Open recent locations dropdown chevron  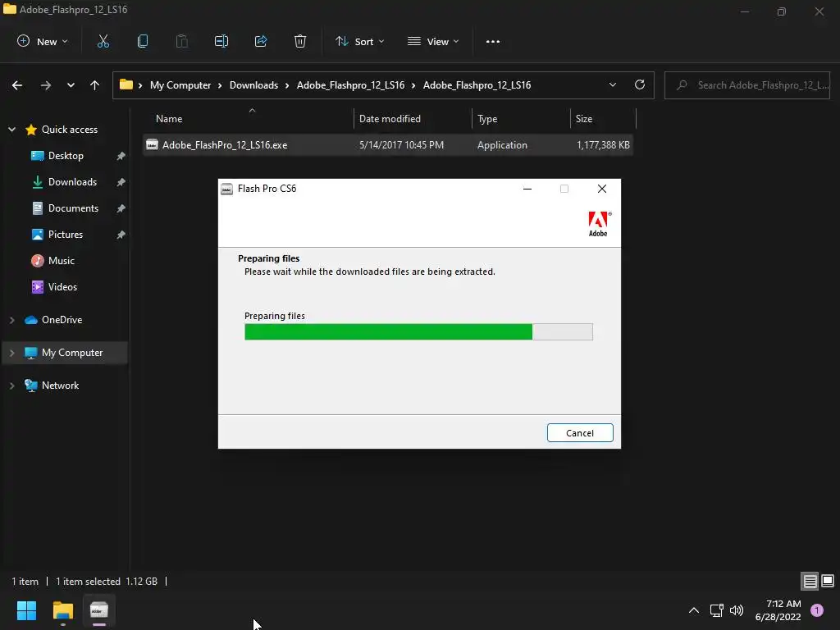(71, 85)
